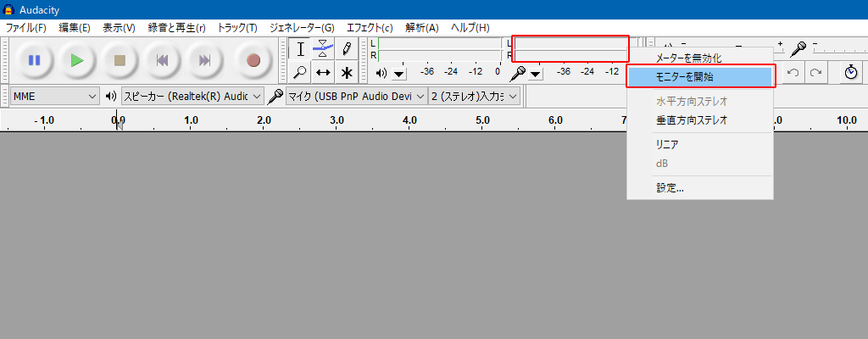Open the 録音と再生(r) menu
The image size is (868, 339).
(176, 27)
